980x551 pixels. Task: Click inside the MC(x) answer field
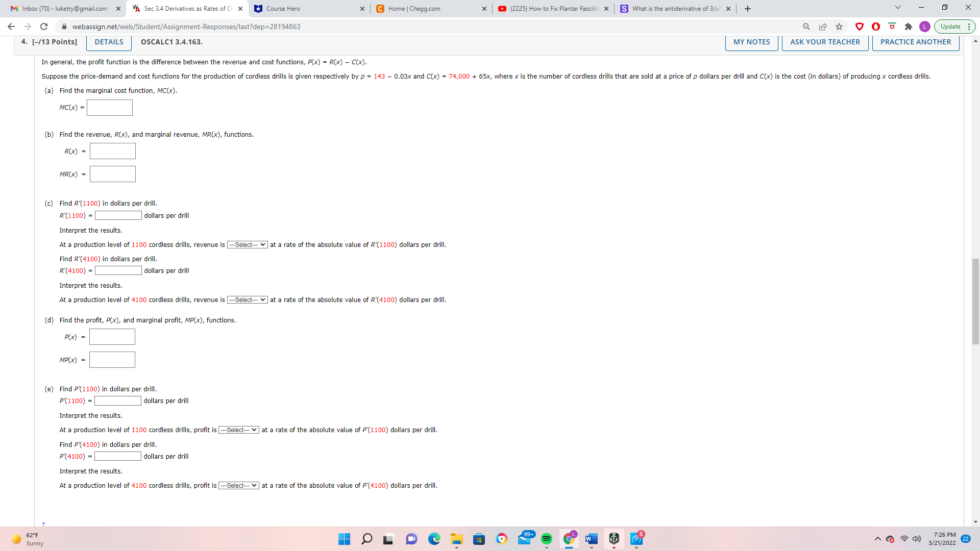[x=109, y=108]
